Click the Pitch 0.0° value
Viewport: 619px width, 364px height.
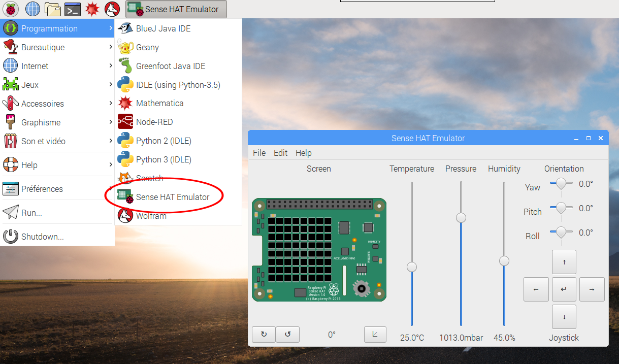[x=586, y=208]
